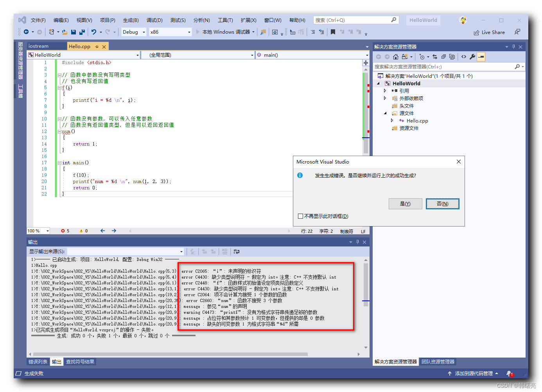Open the 生成(B) menu

131,20
